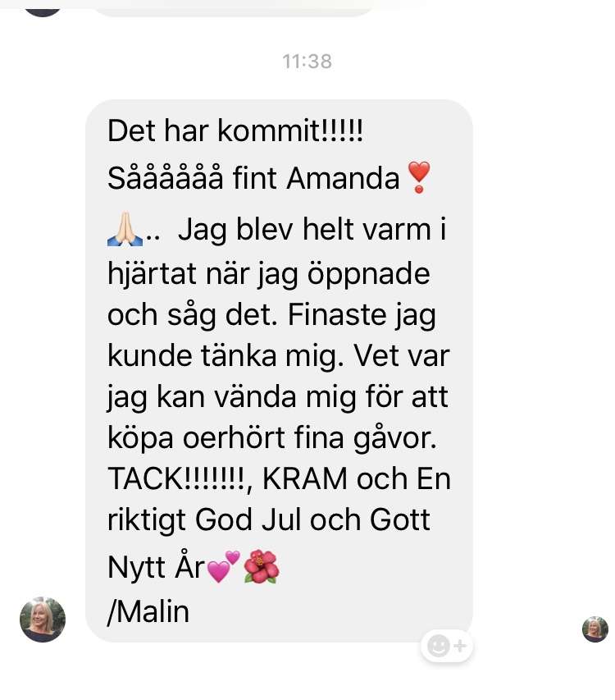Image resolution: width=615 pixels, height=700 pixels.
Task: Tap the red hibiscus flower emoji
Action: click(x=262, y=567)
